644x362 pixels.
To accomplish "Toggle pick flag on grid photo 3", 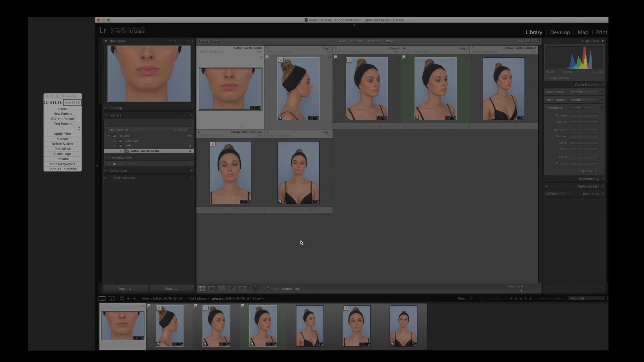I will (335, 57).
